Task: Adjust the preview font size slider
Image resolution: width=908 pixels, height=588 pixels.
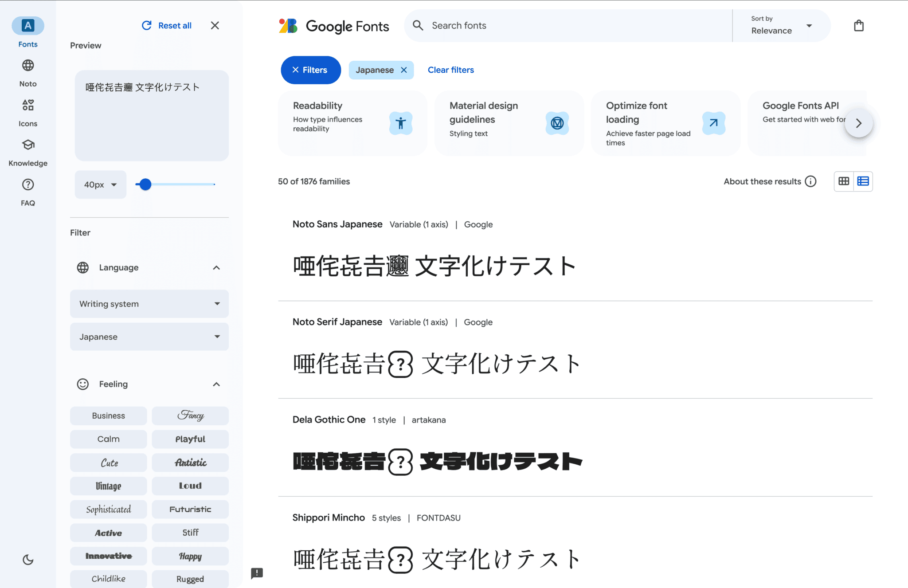Action: point(145,184)
